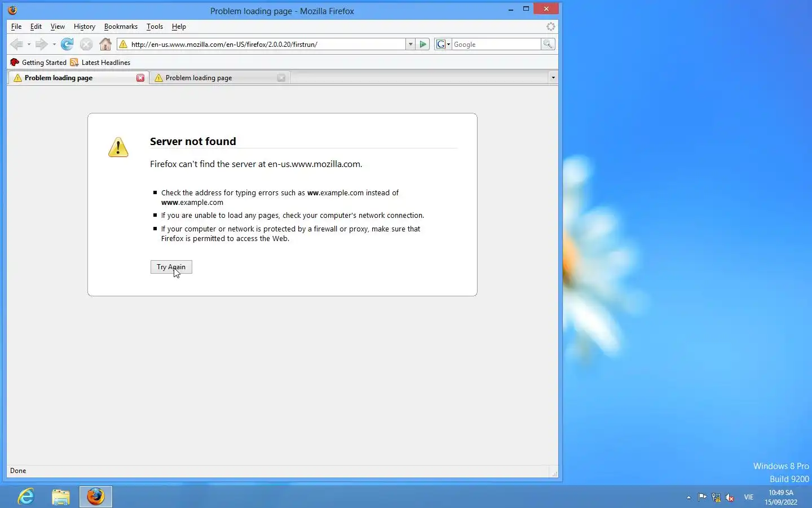Close the first tab with red X
The image size is (812, 508).
click(x=140, y=78)
